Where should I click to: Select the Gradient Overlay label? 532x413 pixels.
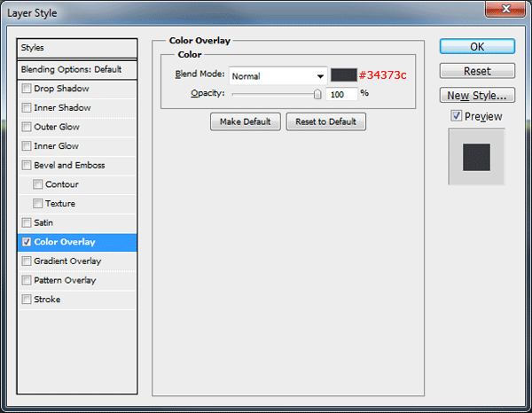point(67,261)
